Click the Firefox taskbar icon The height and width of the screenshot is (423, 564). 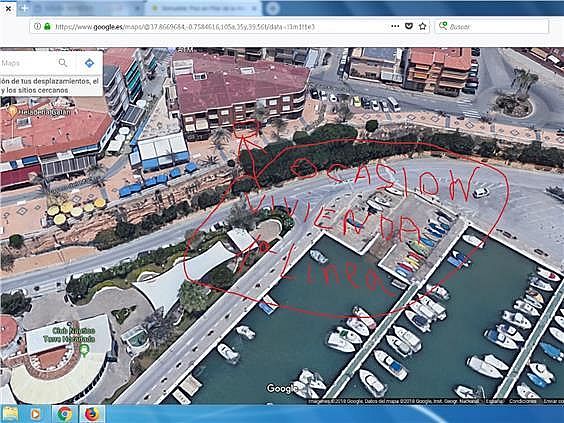(92, 414)
